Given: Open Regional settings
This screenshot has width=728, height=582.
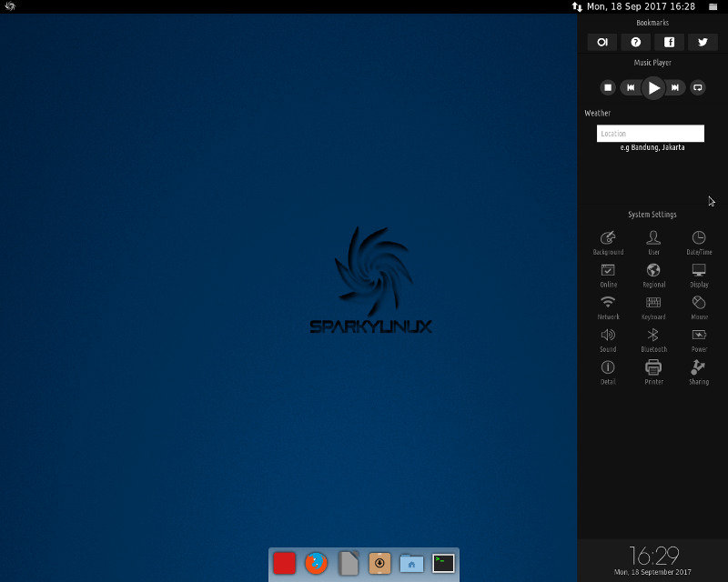Looking at the screenshot, I should tap(653, 276).
